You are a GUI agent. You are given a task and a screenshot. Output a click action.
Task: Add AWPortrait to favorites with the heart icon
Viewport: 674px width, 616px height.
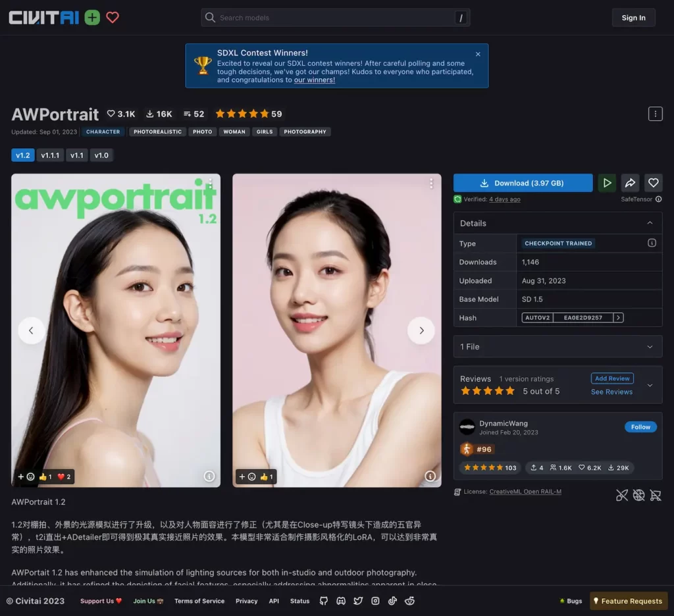coord(653,182)
